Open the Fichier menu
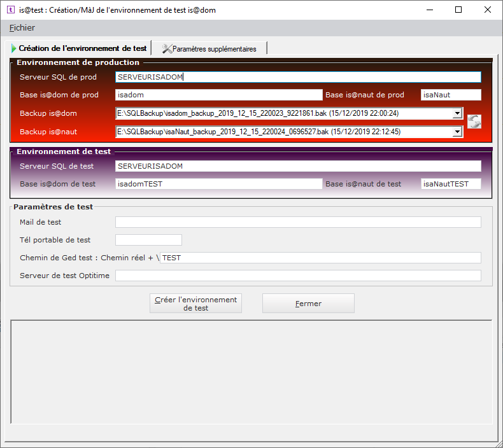503x448 pixels. click(22, 28)
